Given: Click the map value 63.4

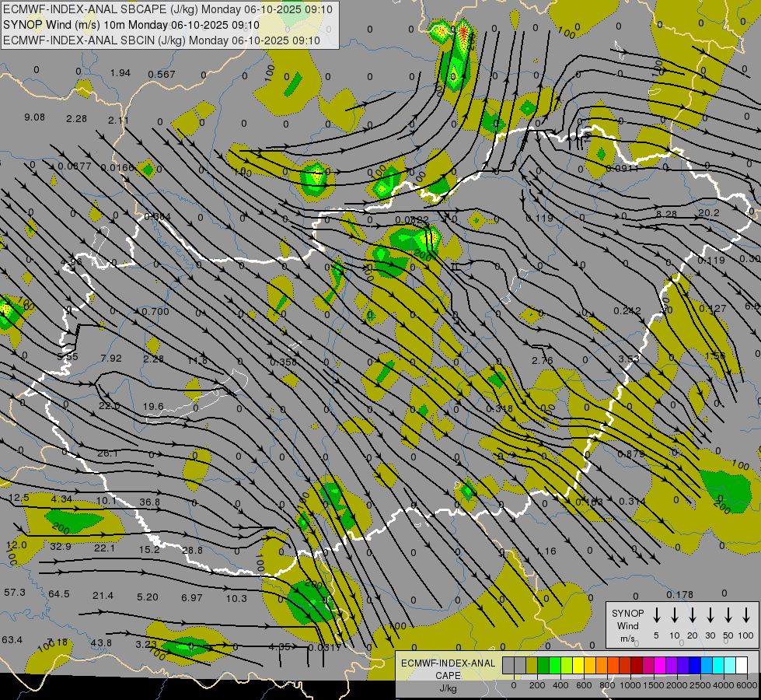Looking at the screenshot, I should click(12, 639).
